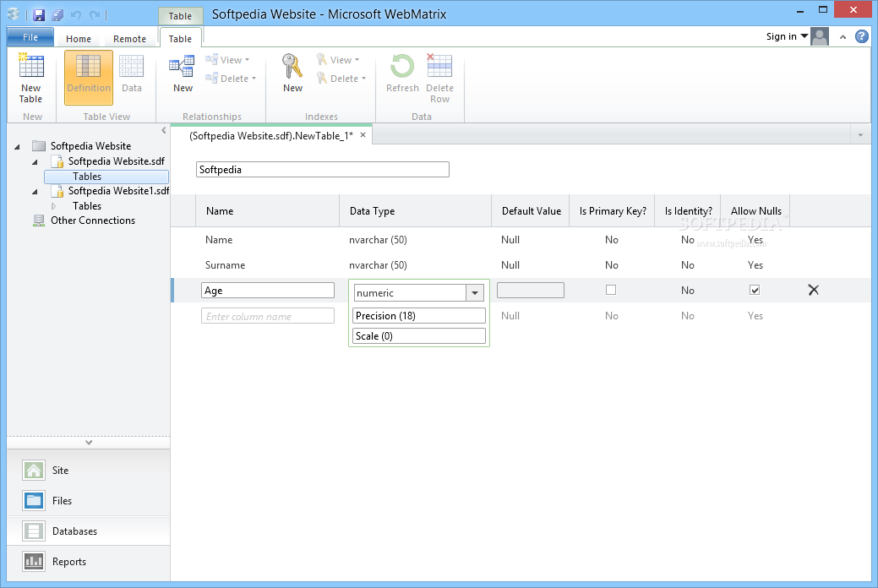Click Enter column name field
878x588 pixels.
[x=268, y=316]
